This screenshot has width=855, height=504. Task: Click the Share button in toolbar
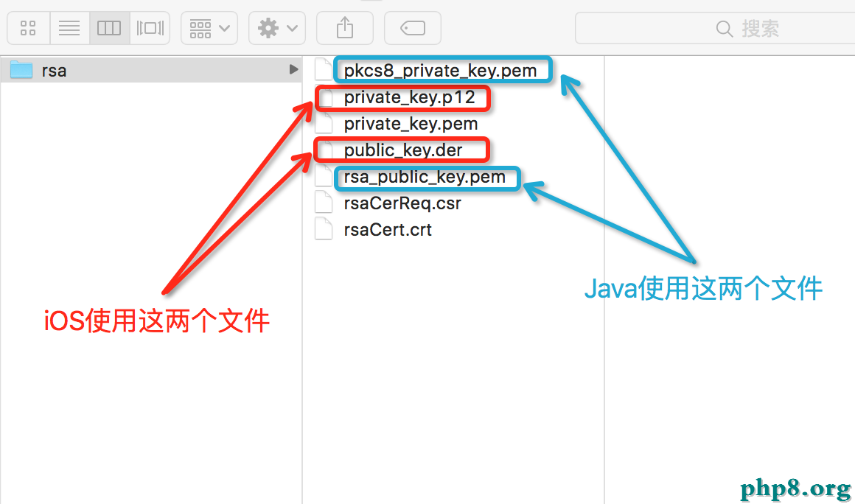click(344, 29)
